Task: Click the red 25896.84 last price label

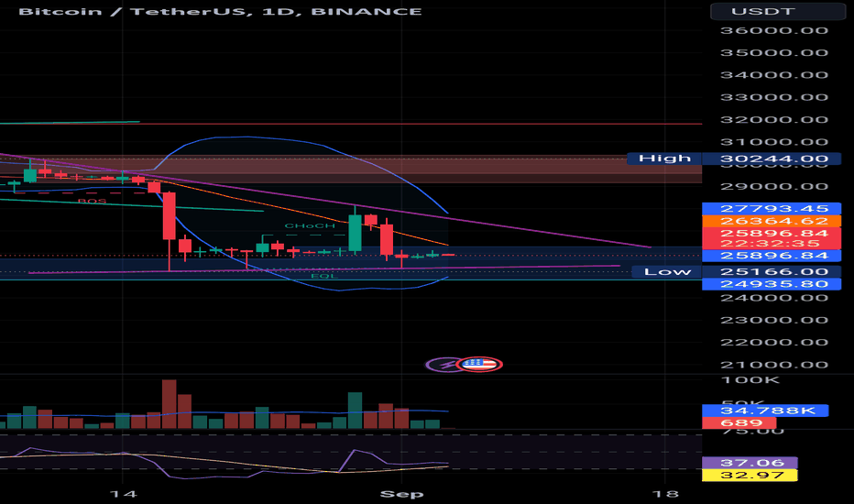Action: tap(773, 233)
